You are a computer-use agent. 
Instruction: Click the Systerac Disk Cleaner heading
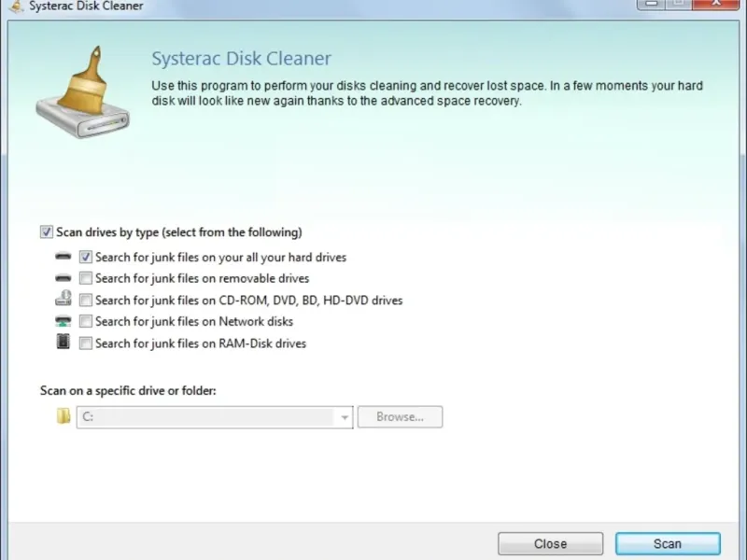tap(241, 59)
